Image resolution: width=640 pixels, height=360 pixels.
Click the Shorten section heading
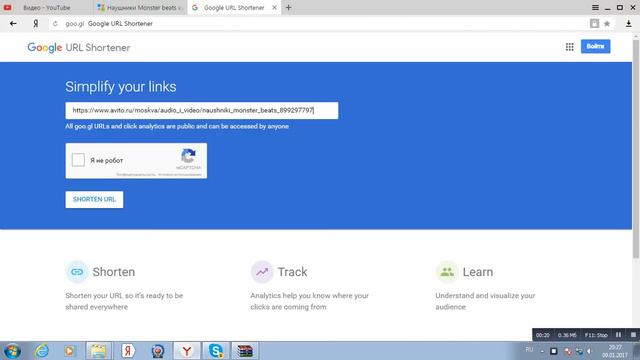(x=113, y=272)
